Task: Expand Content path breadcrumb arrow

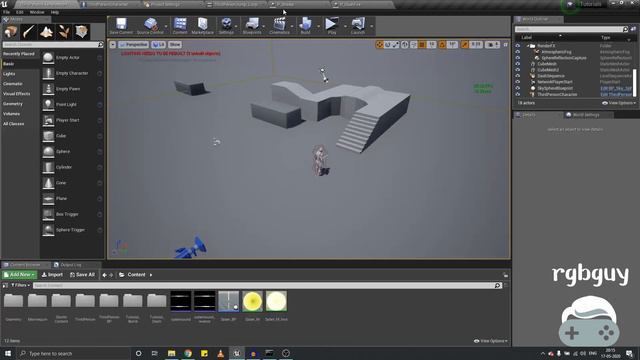Action: coord(151,275)
